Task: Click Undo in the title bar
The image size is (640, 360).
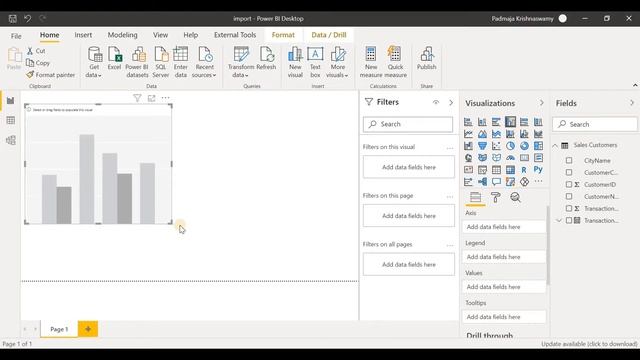Action: coord(27,18)
